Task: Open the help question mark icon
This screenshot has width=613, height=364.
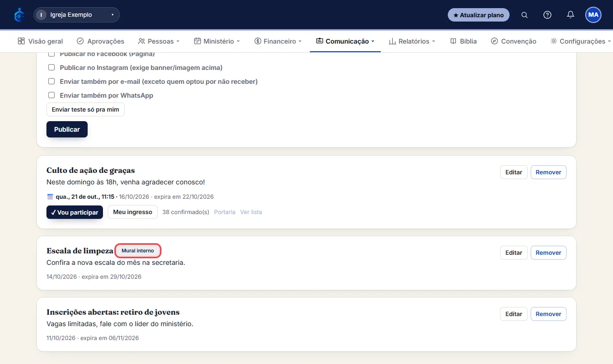Action: (x=547, y=15)
